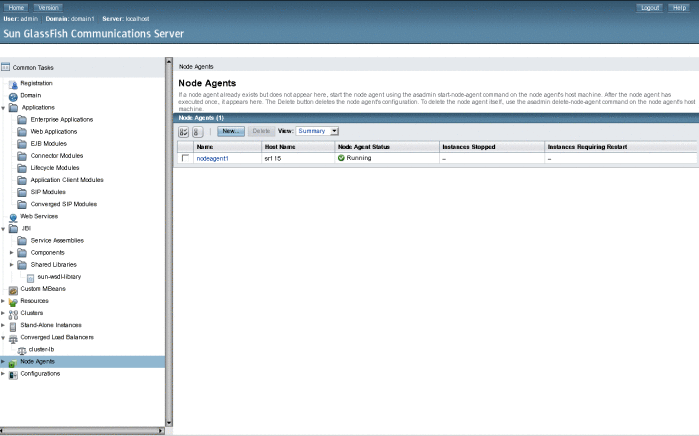Click the Domain globe icon
The image size is (699, 436).
[13, 96]
